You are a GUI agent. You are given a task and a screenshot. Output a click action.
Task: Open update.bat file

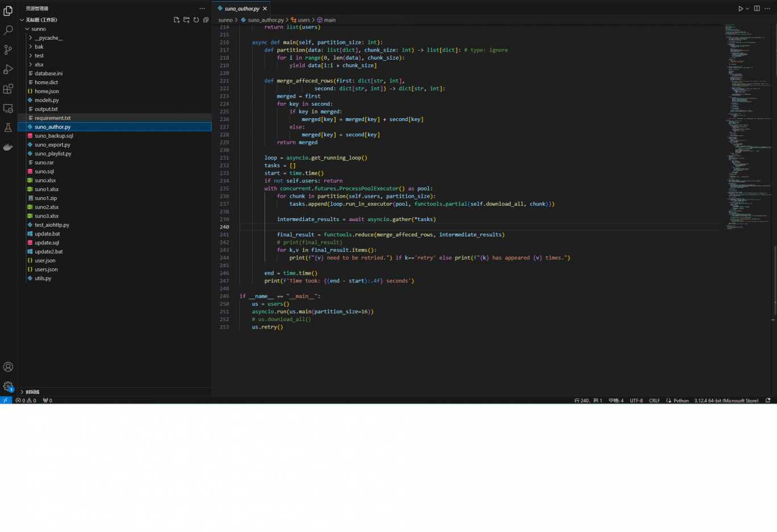point(114,234)
